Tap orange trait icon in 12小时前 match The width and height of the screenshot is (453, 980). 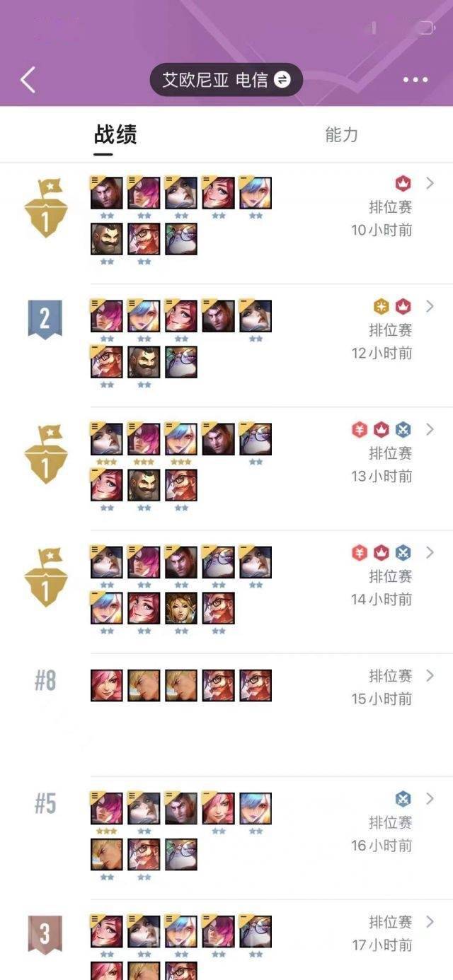click(382, 307)
